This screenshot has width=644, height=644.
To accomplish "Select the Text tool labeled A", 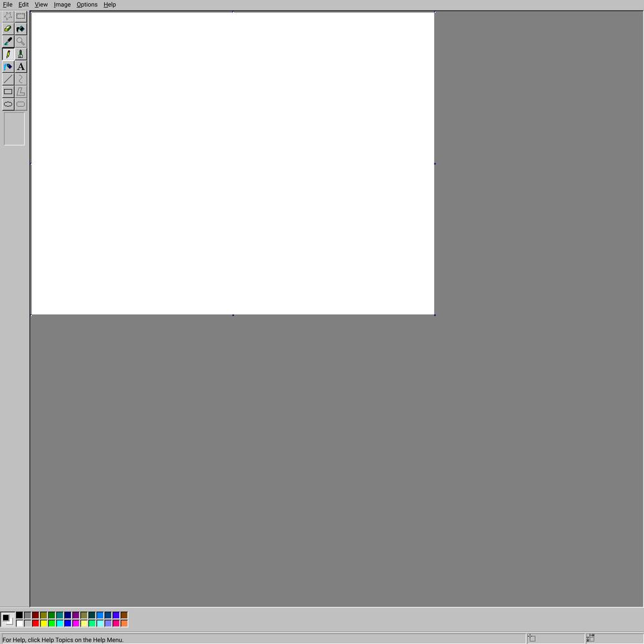I will (x=21, y=66).
